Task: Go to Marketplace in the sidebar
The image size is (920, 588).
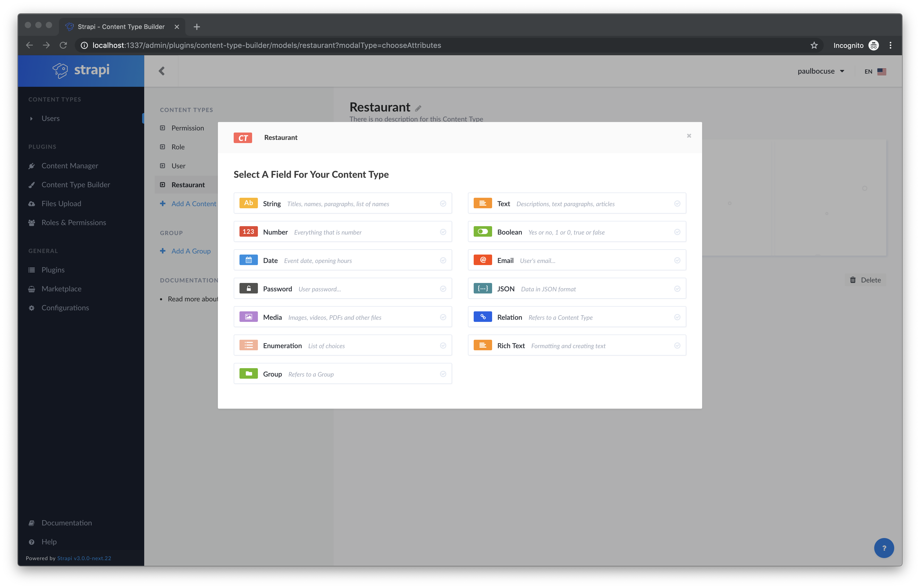Action: coord(61,289)
